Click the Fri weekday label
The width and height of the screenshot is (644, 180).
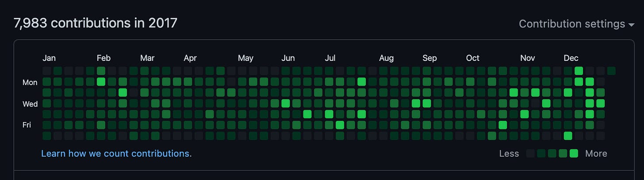pos(27,125)
